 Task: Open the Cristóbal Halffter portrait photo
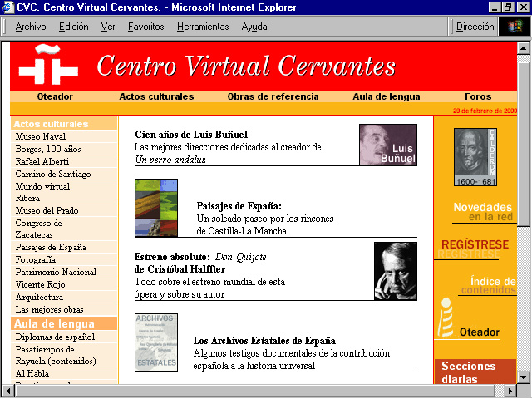(x=395, y=271)
